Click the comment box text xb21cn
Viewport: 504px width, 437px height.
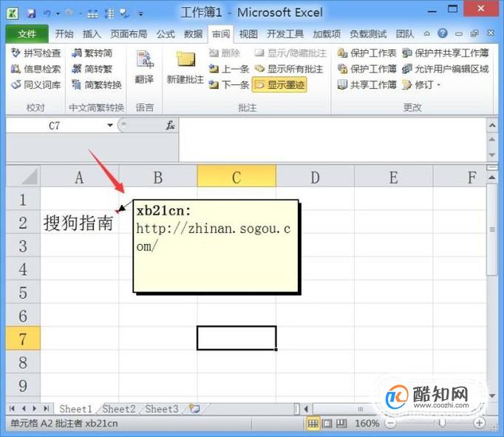[x=163, y=211]
